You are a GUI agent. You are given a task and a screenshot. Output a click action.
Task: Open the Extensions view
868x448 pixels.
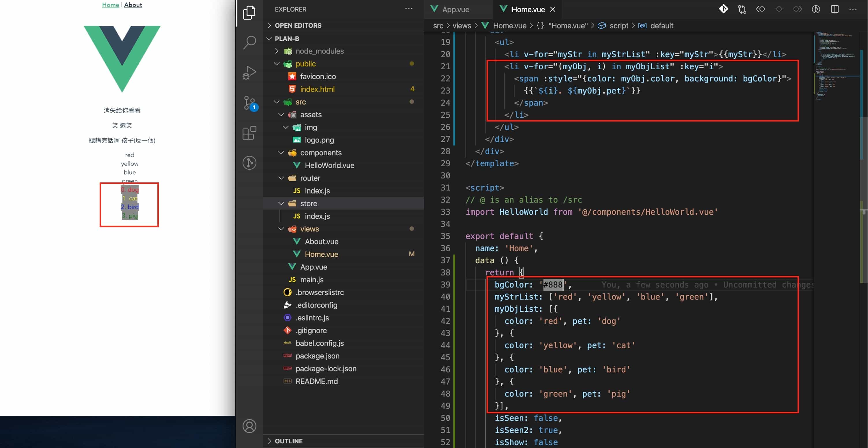click(x=249, y=133)
